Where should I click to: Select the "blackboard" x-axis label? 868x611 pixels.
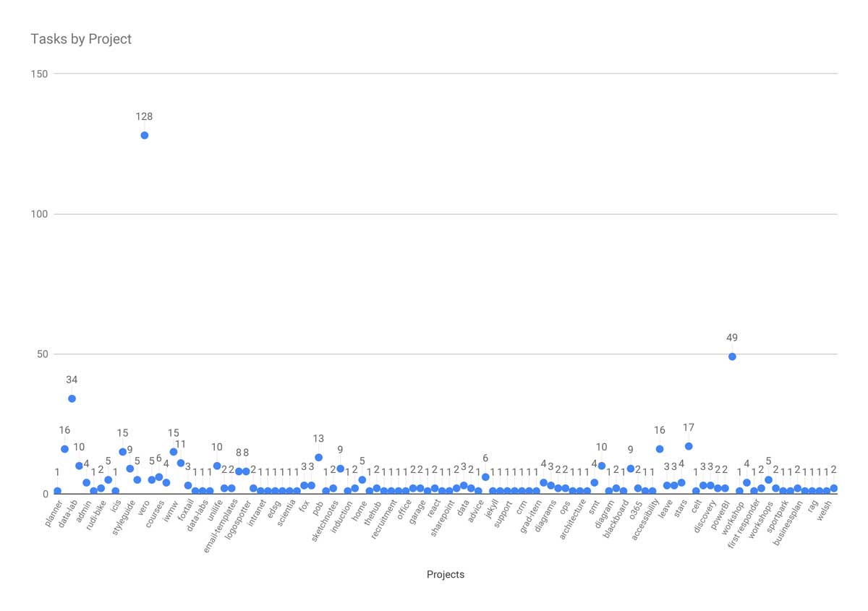point(615,518)
